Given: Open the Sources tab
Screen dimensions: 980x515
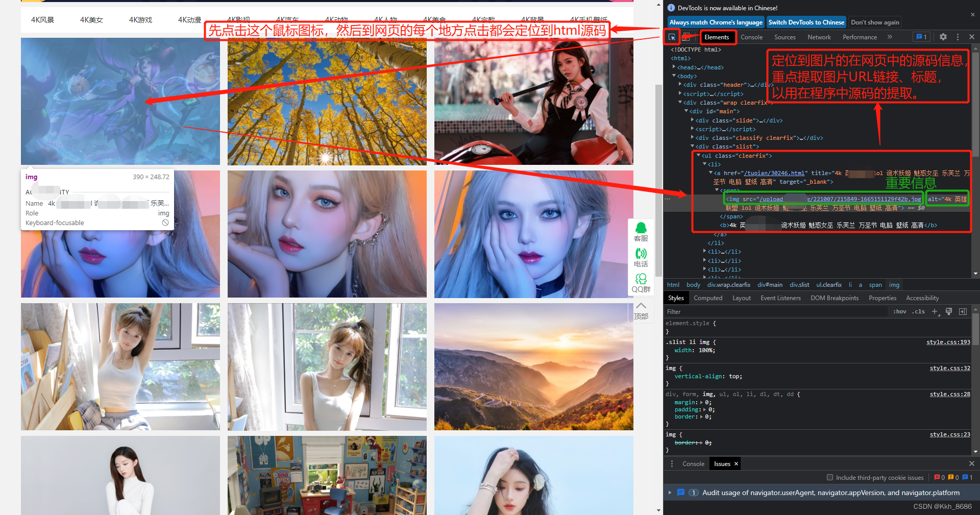Looking at the screenshot, I should 785,37.
